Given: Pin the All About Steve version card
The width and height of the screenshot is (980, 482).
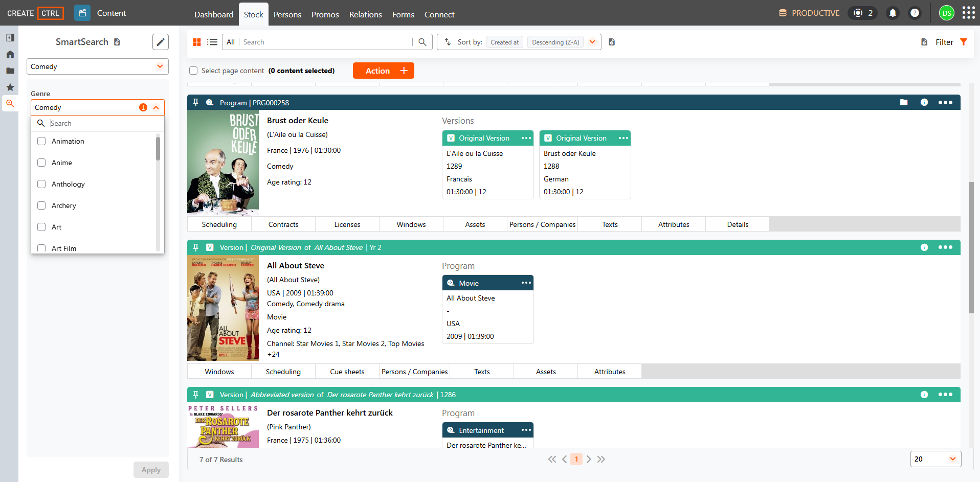Looking at the screenshot, I should 195,247.
